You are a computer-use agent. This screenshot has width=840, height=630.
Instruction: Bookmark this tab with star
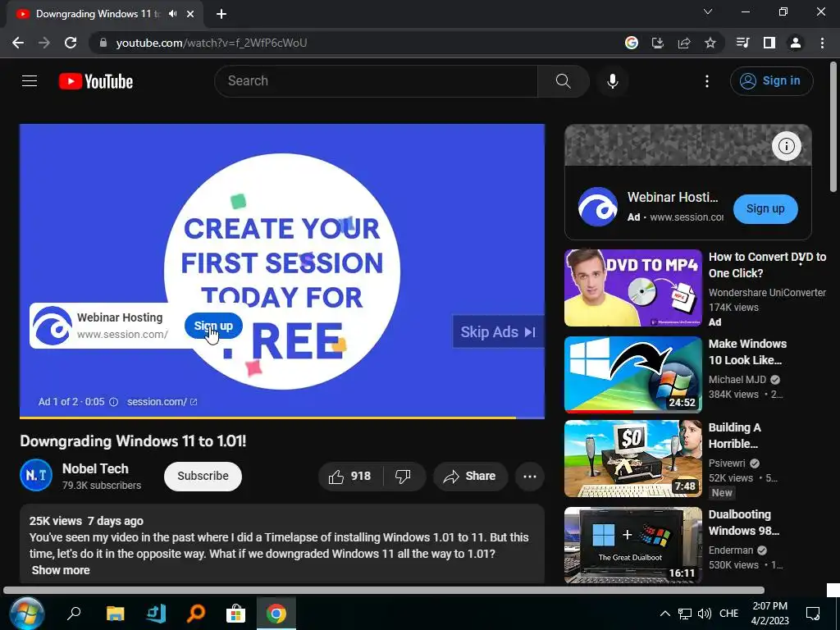pyautogui.click(x=710, y=43)
